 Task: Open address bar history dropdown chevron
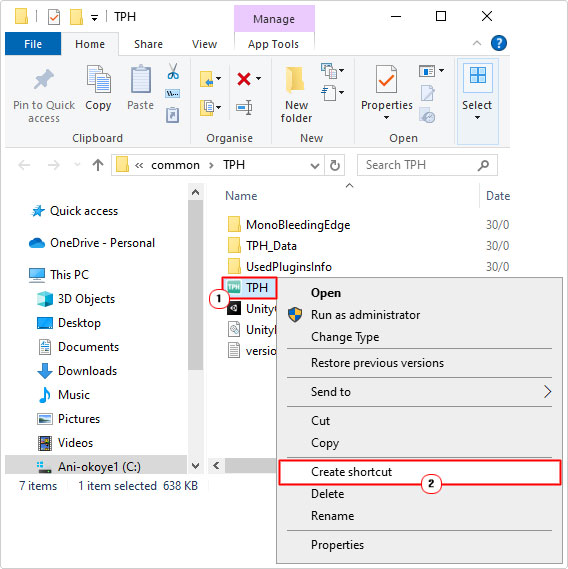pos(315,166)
